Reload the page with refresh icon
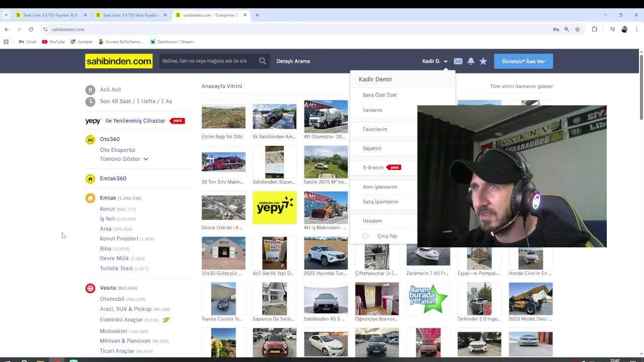 (x=31, y=29)
